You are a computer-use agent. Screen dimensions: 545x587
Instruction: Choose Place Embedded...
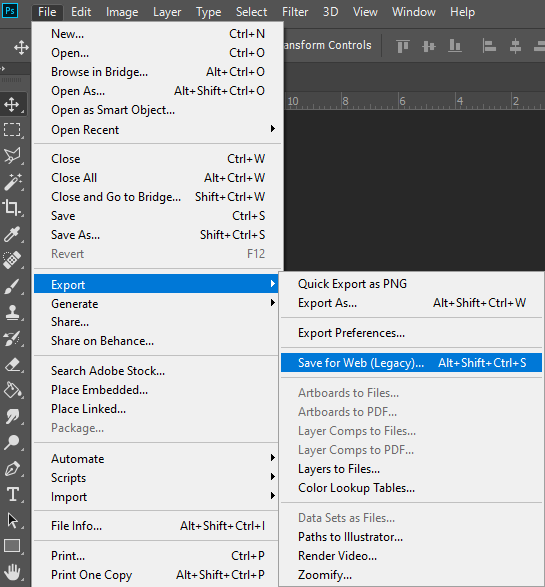tap(156, 390)
